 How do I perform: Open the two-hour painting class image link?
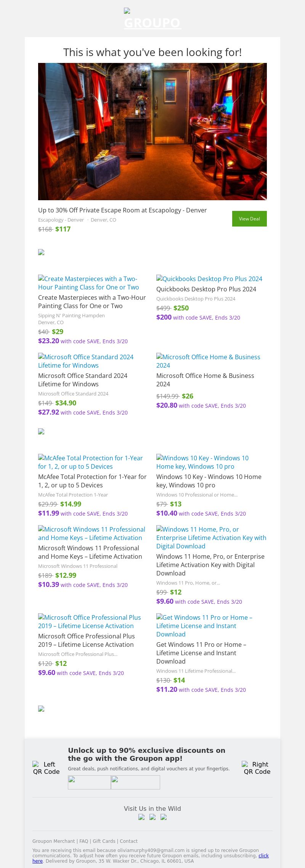(x=88, y=283)
